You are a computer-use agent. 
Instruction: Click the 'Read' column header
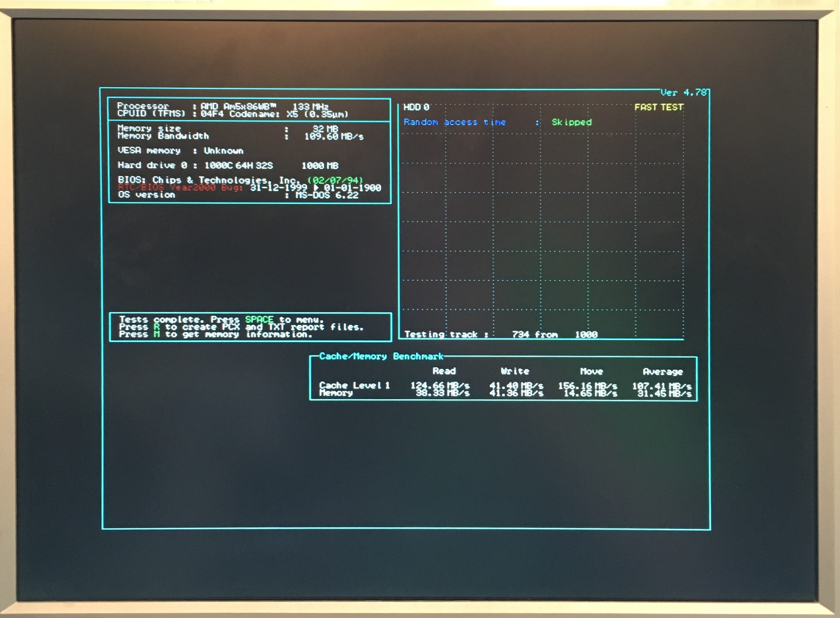(x=444, y=371)
